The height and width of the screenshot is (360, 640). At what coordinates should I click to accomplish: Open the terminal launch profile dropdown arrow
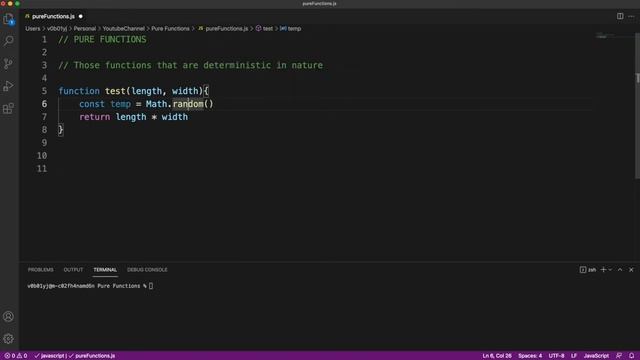click(x=610, y=270)
